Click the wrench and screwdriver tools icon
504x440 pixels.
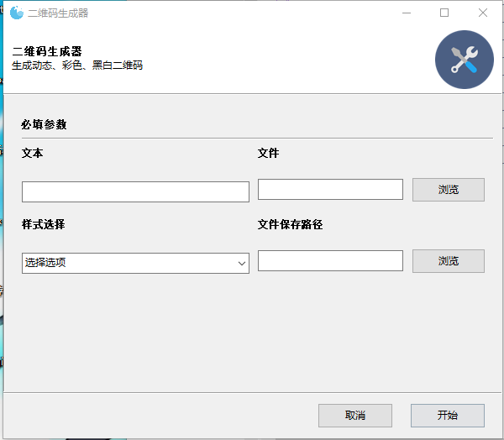465,60
